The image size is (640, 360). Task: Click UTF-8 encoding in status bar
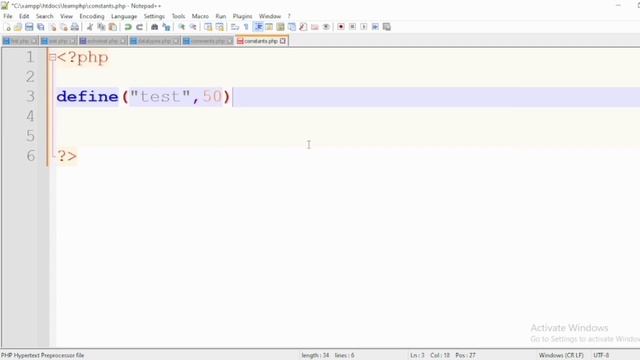601,356
